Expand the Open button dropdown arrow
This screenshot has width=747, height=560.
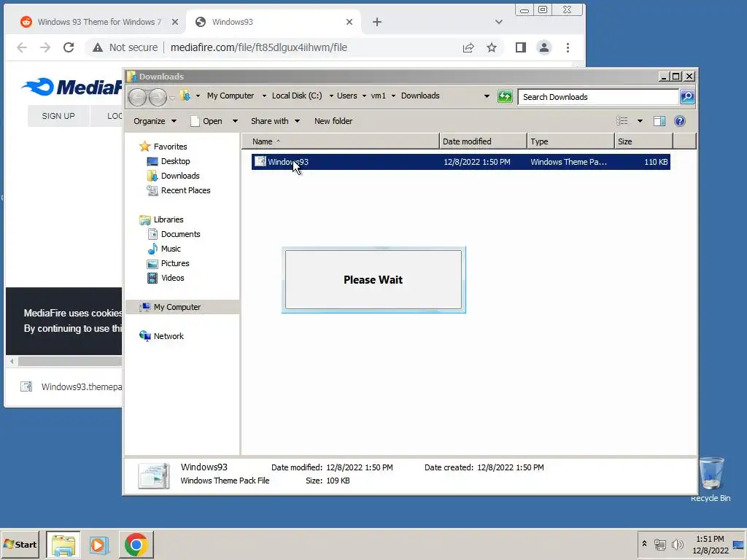(x=235, y=121)
